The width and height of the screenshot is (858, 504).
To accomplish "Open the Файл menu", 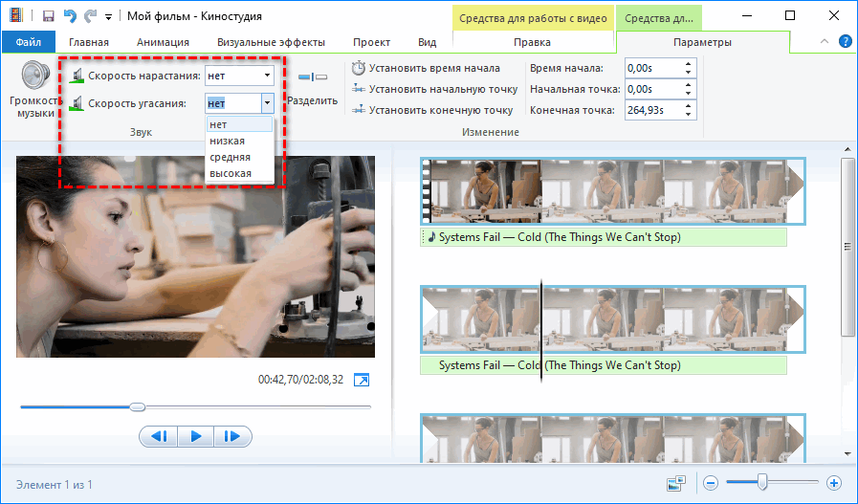I will click(28, 42).
